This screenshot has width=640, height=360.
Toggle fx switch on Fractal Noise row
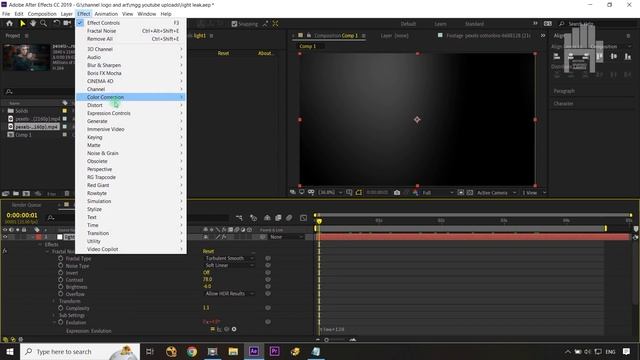[x=5, y=251]
